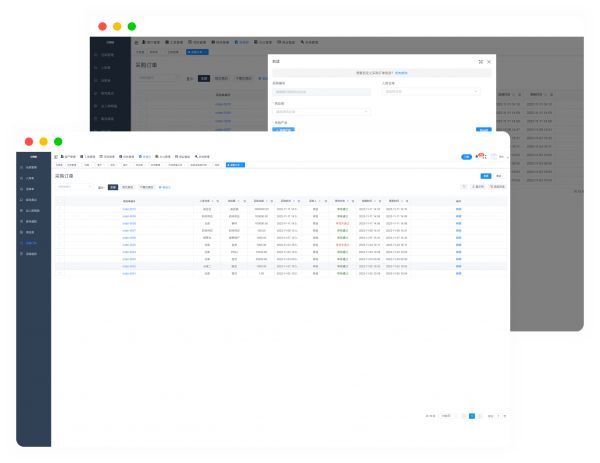Click the search field under 采购订单 title

74,186
